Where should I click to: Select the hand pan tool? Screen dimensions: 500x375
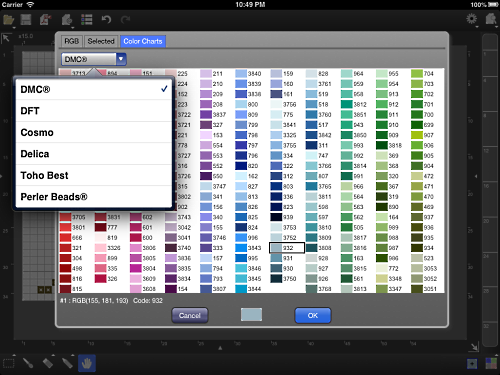click(87, 363)
